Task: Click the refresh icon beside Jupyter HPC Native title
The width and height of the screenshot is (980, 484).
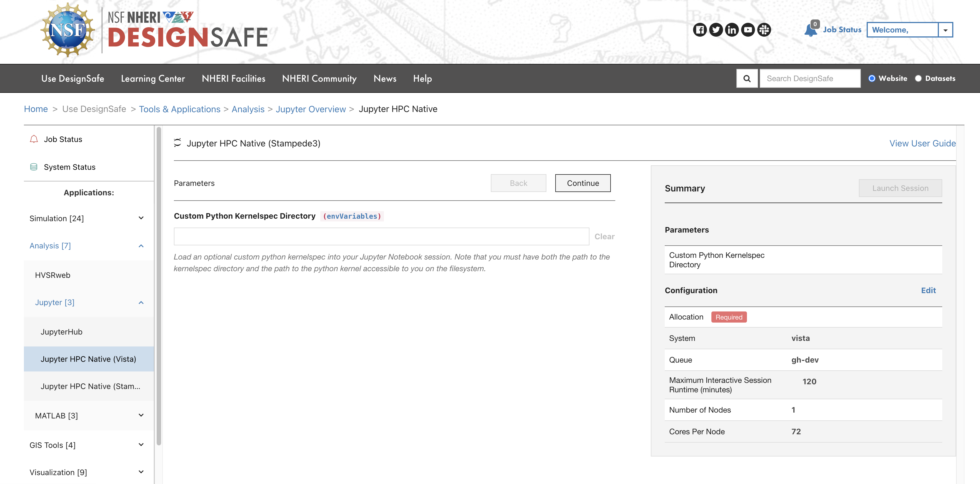Action: coord(178,143)
